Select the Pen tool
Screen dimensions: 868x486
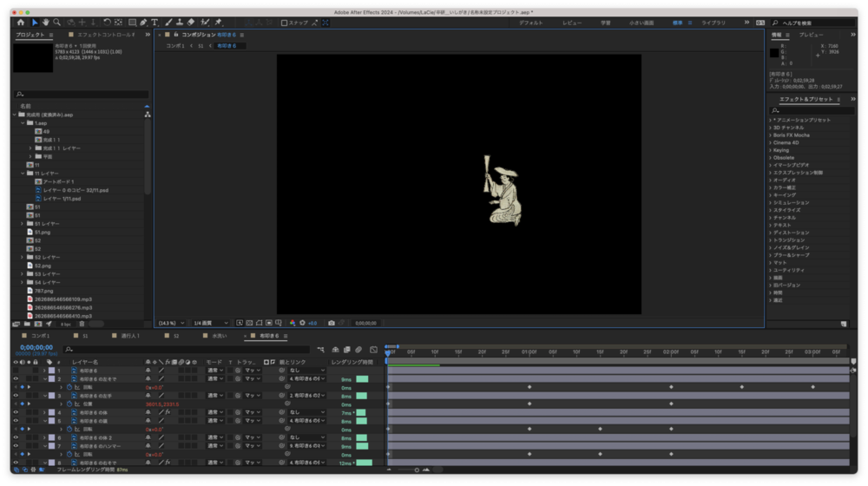tap(143, 23)
